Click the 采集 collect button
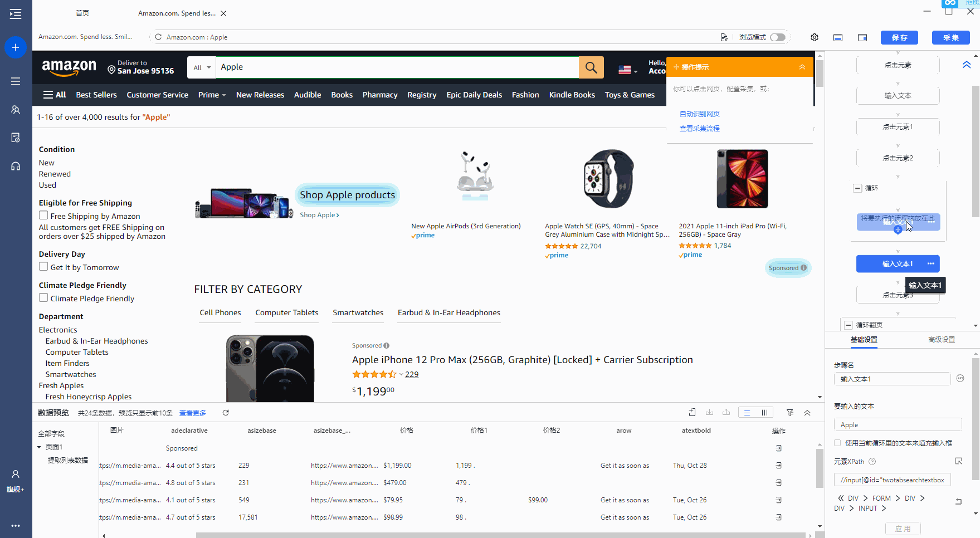 [951, 37]
